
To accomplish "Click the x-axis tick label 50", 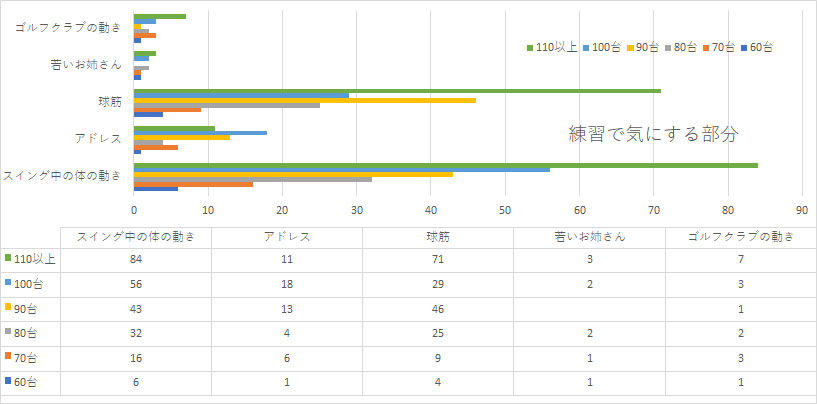I will (505, 211).
